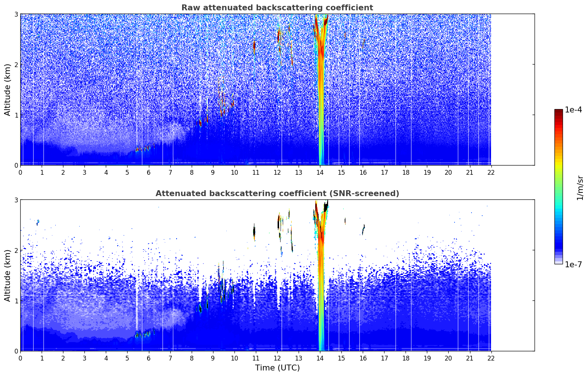
Task: Click the "1e-4" colorbar maximum label
Action: 573,110
